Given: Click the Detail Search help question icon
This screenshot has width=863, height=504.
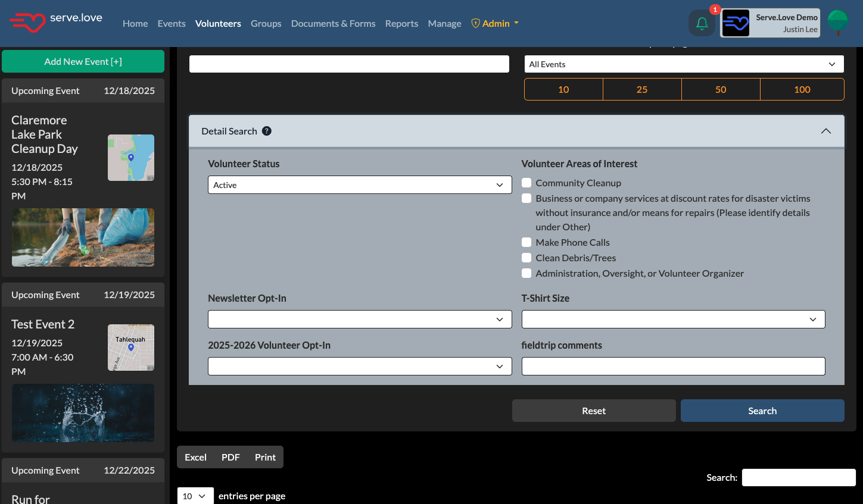Looking at the screenshot, I should 267,131.
